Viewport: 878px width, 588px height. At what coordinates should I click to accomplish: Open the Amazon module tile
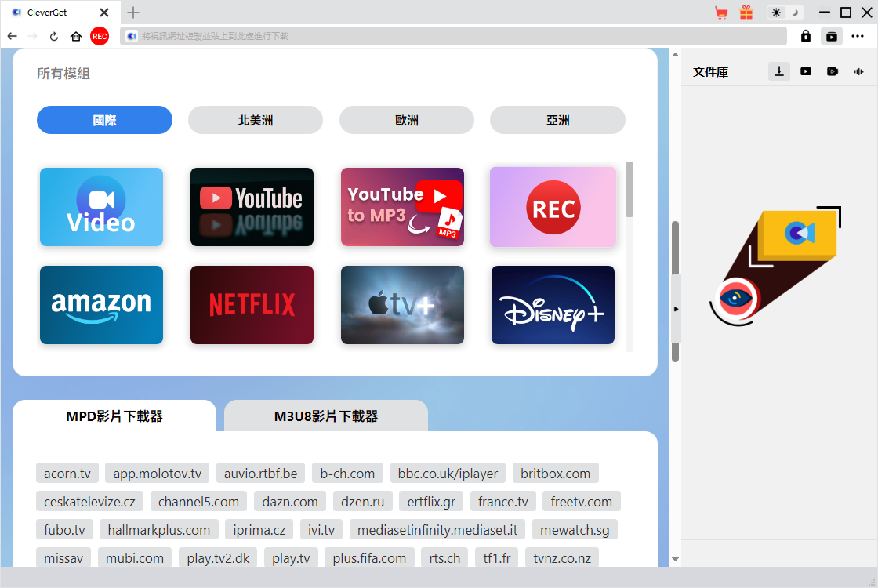point(101,305)
